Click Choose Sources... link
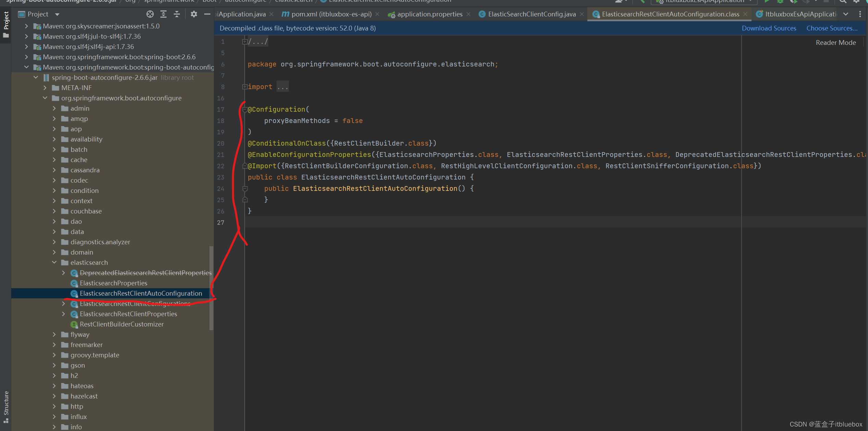The height and width of the screenshot is (431, 868). pyautogui.click(x=832, y=28)
